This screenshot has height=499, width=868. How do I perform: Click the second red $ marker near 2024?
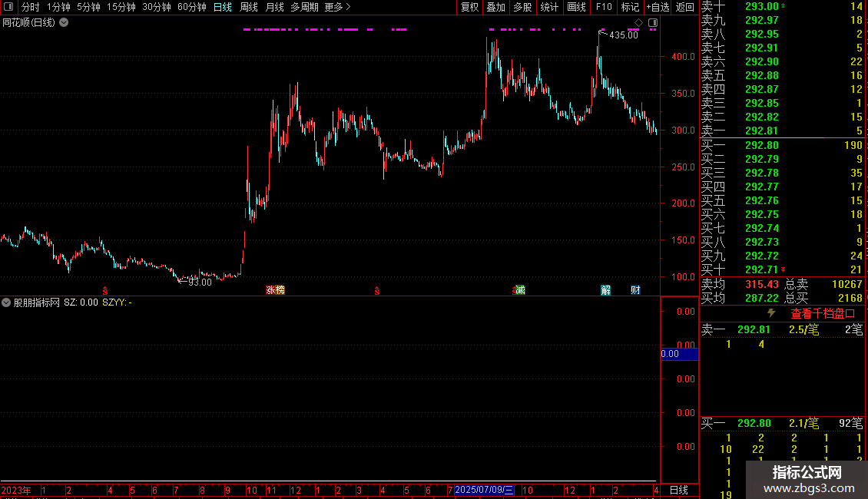click(x=377, y=291)
